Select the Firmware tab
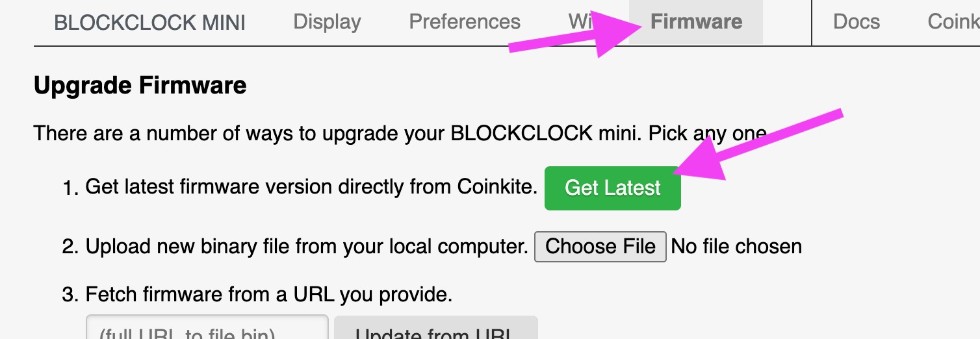Viewport: 980px width, 339px height. click(x=696, y=22)
